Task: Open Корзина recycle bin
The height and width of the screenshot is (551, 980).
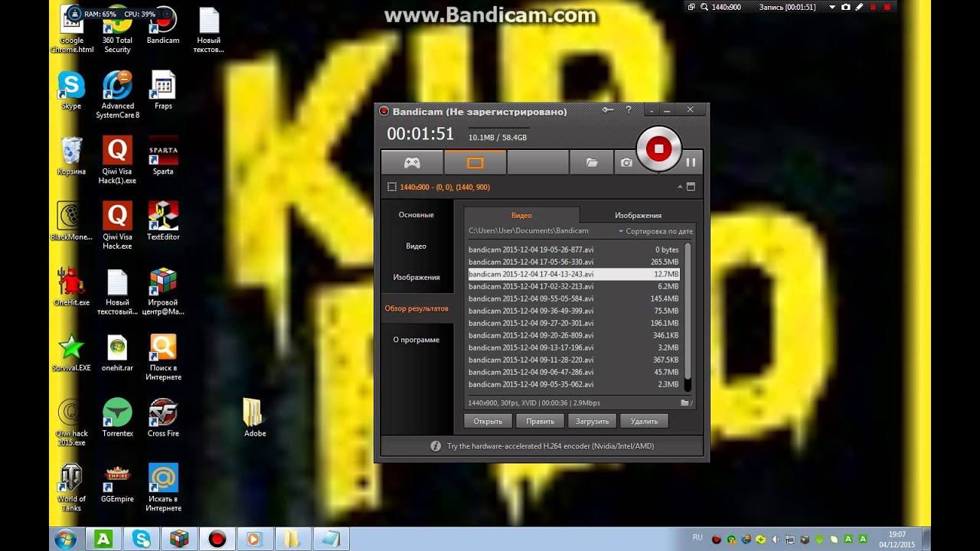Action: (x=71, y=156)
